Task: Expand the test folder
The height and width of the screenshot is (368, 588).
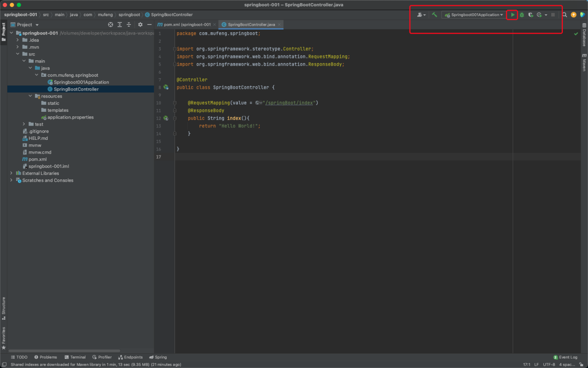Action: (24, 124)
